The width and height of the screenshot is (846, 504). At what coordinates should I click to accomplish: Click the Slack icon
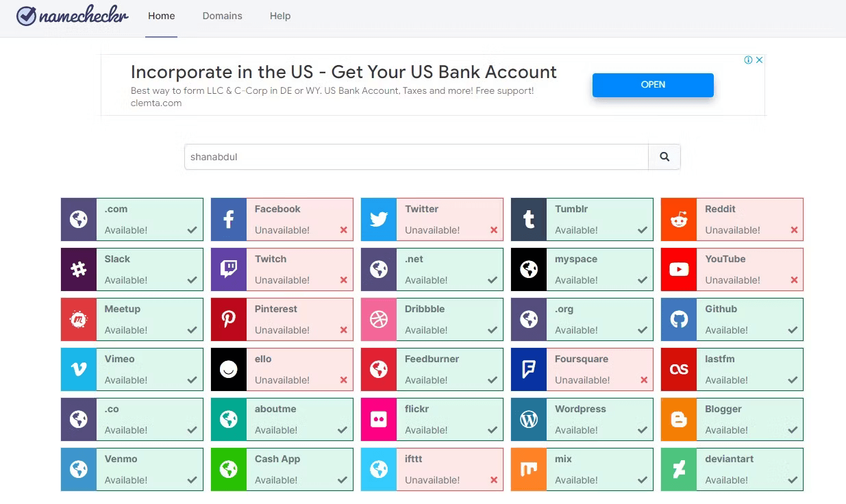click(79, 270)
